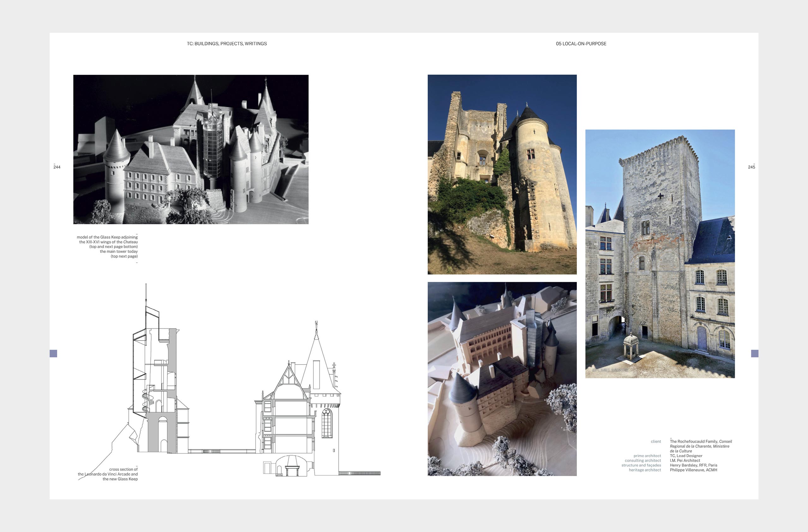Viewport: 808px width, 532px height.
Task: Click the 'TC: BUILDINGS, PROJECTS, WRITINGS' header
Action: [x=226, y=44]
